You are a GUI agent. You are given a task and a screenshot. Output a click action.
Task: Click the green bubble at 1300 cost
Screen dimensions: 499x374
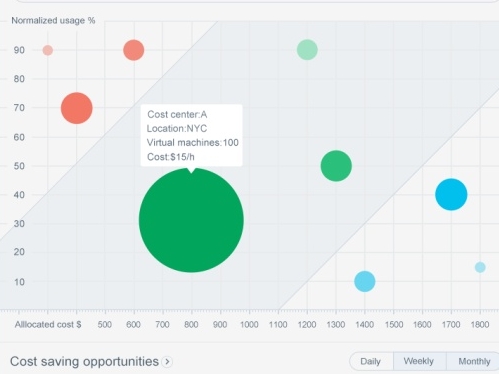(336, 166)
